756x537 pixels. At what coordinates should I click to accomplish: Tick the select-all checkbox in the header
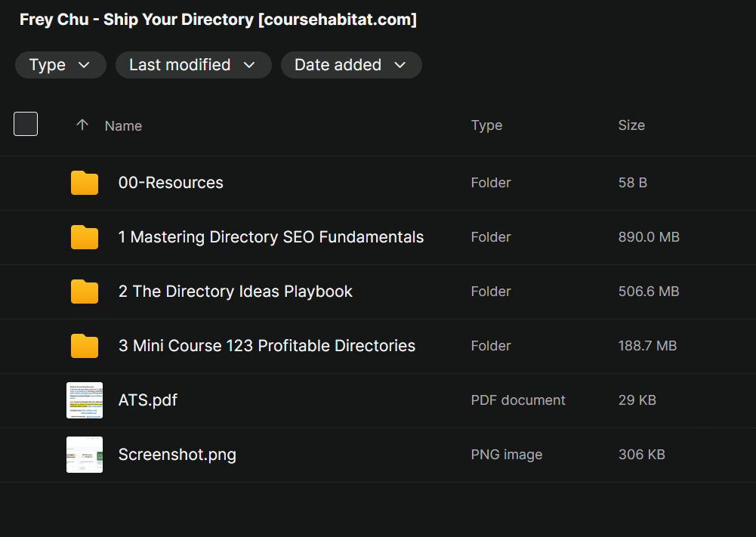[x=26, y=124]
